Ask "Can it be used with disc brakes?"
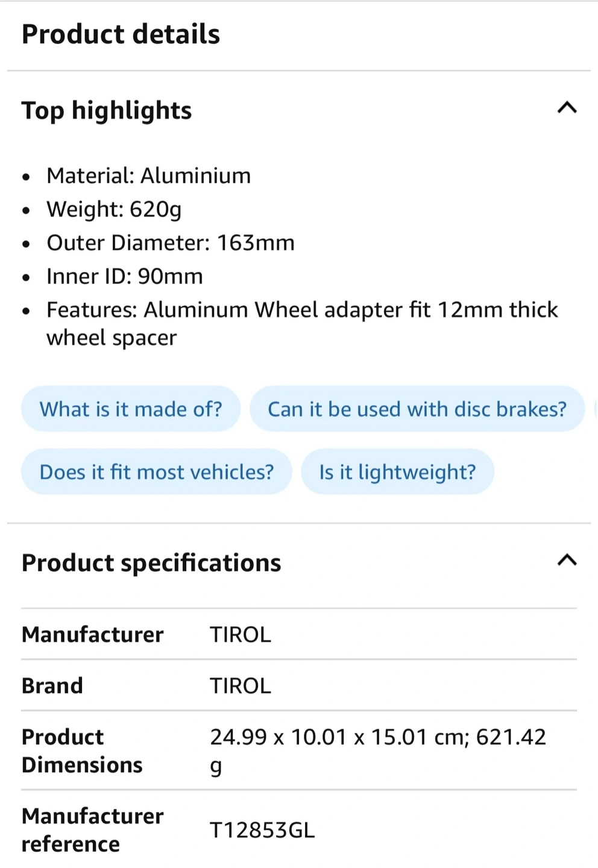 [x=417, y=409]
